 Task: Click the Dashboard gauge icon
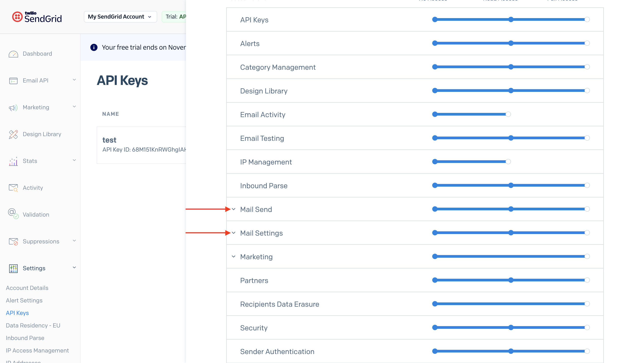coord(13,54)
